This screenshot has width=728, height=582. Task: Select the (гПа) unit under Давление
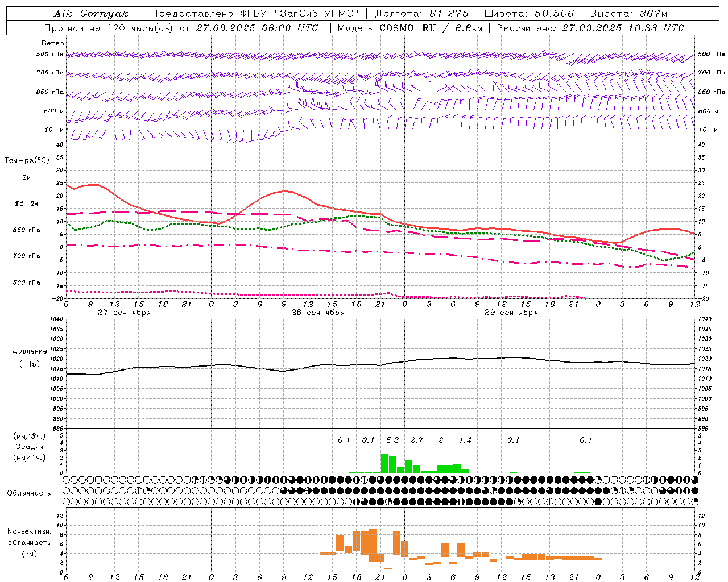coord(30,364)
